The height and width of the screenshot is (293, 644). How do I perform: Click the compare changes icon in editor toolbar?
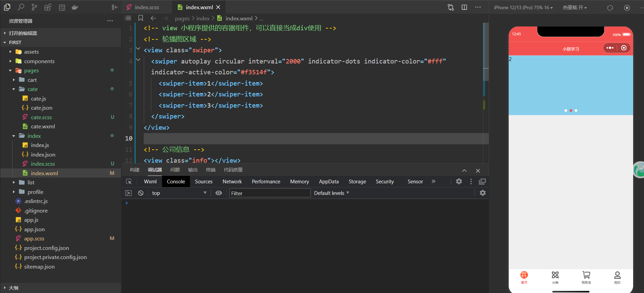451,7
